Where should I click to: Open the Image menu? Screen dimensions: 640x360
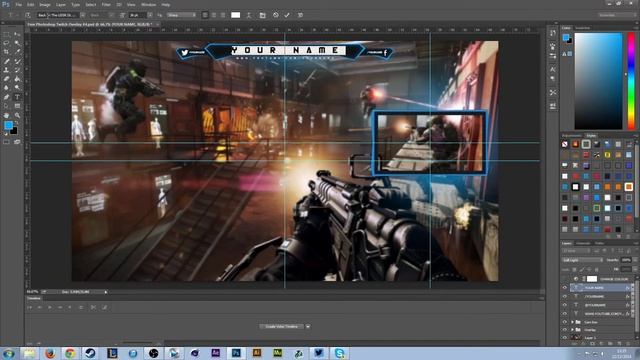point(45,4)
